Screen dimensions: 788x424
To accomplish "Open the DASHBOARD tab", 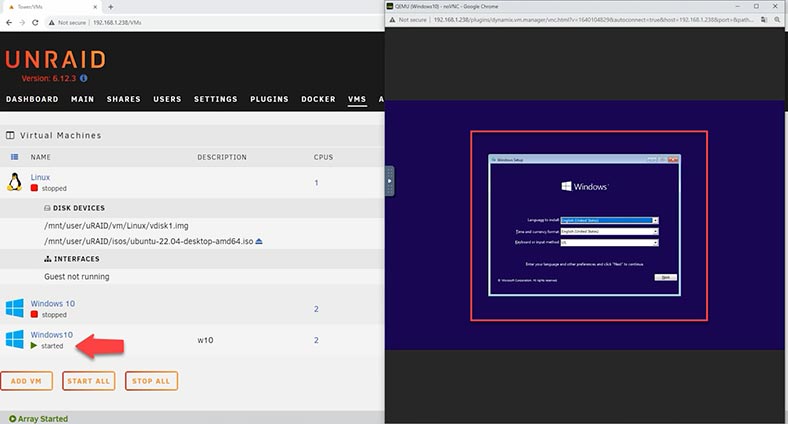I will 32,99.
